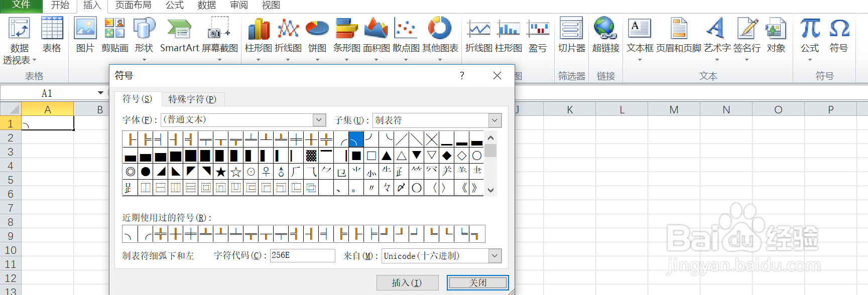Open 其他图表 other charts
This screenshot has height=295, width=868.
coord(440,35)
